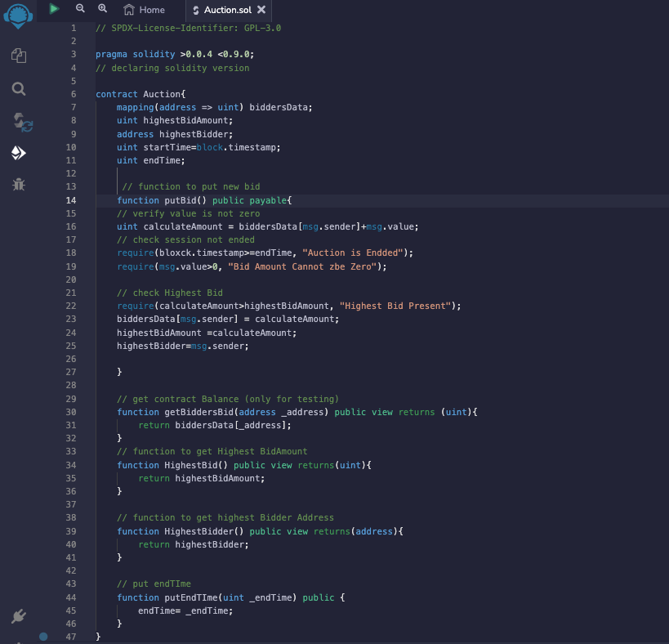
Task: Click the SPDX-License-Identifier comment line
Action: coord(188,28)
